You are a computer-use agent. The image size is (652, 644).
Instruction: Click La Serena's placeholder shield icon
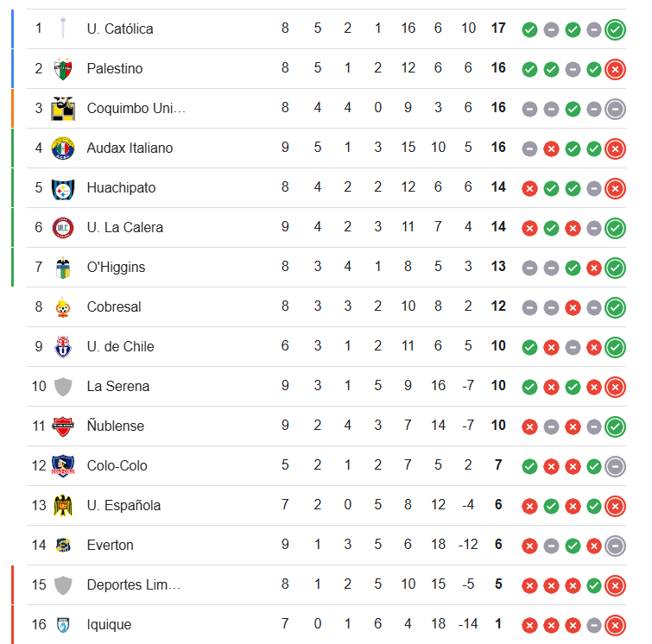[63, 386]
